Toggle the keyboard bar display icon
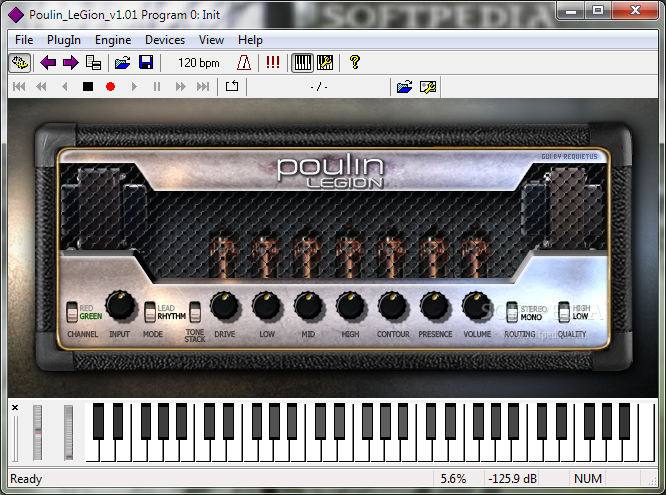Screen dimensions: 666x495 point(302,63)
